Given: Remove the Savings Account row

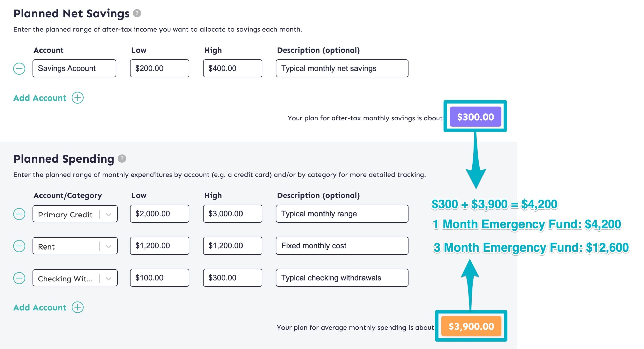Looking at the screenshot, I should pyautogui.click(x=19, y=69).
